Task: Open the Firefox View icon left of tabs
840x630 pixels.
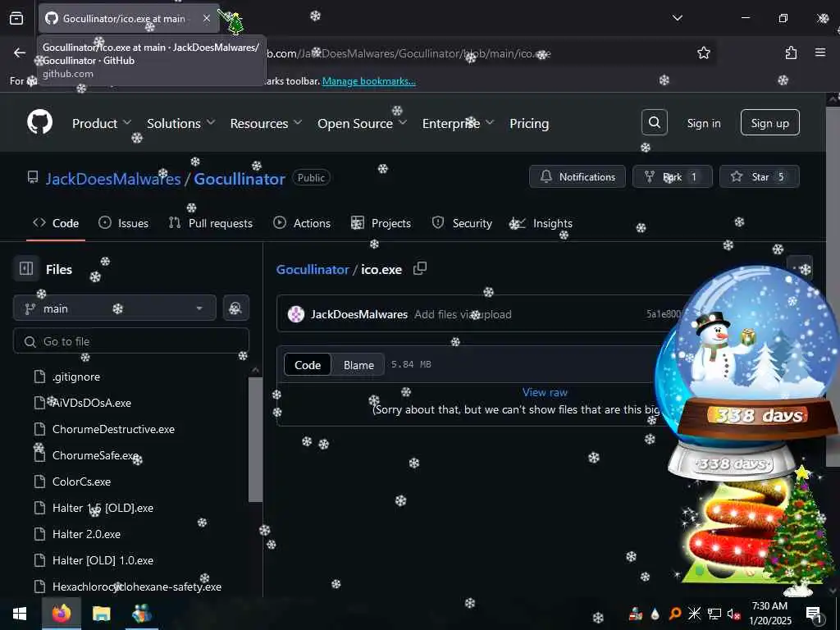Action: tap(16, 18)
